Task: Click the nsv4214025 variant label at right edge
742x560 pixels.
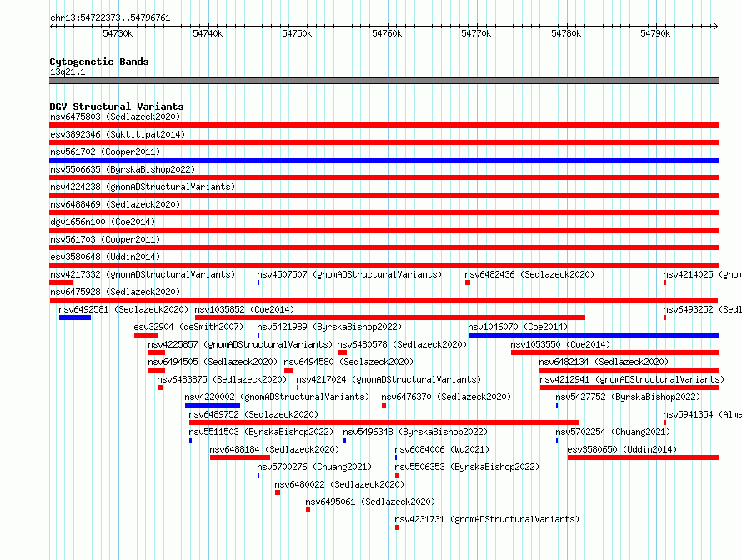Action: click(702, 274)
